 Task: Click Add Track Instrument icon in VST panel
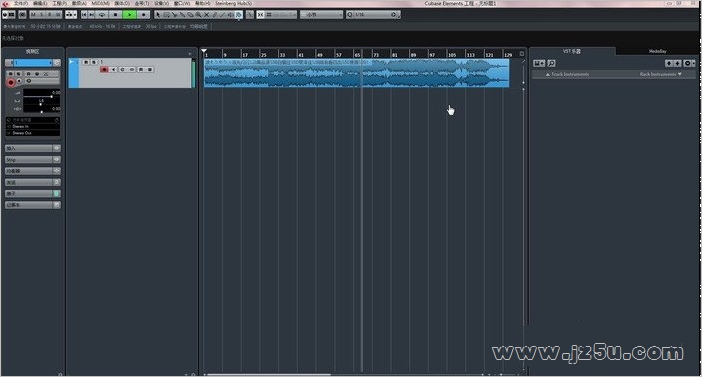[x=539, y=63]
